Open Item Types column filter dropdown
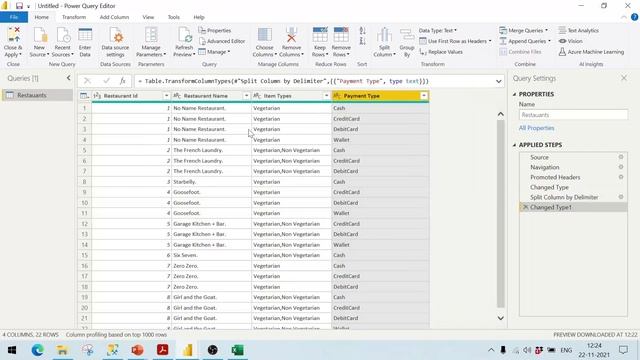Screen dimensions: 640x360 click(x=326, y=96)
